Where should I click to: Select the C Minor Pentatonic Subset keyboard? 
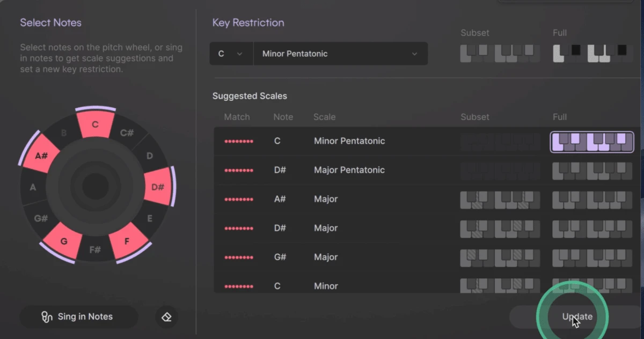(500, 142)
